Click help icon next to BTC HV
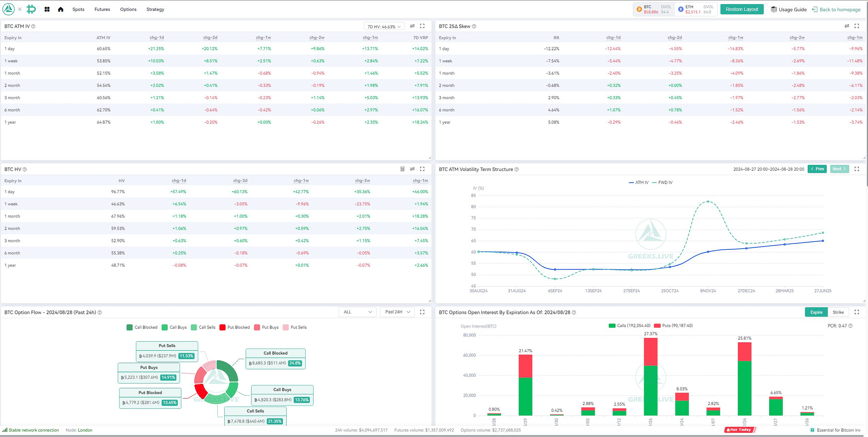 25,170
